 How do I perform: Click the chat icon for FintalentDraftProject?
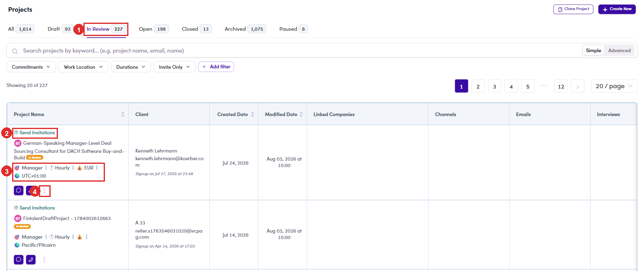19,260
